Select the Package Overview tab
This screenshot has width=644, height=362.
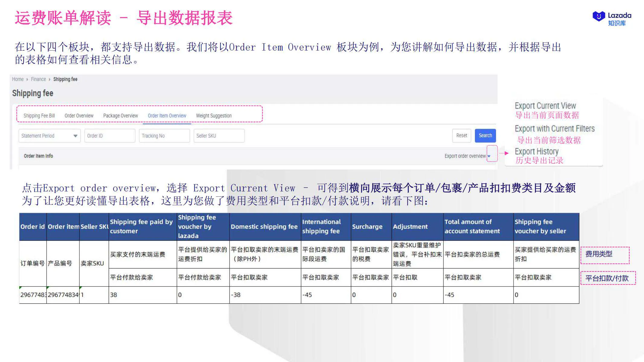120,116
